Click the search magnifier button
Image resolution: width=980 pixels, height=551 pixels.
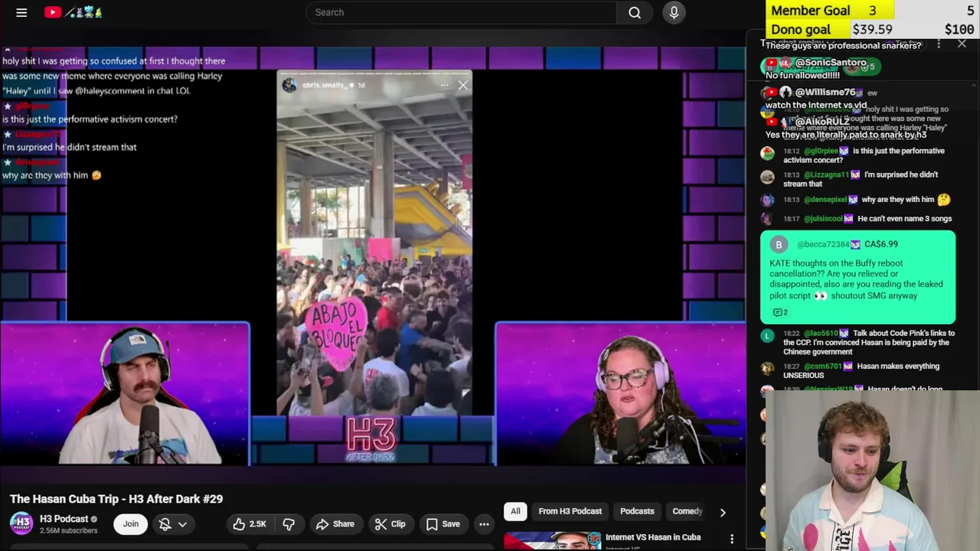pos(635,12)
